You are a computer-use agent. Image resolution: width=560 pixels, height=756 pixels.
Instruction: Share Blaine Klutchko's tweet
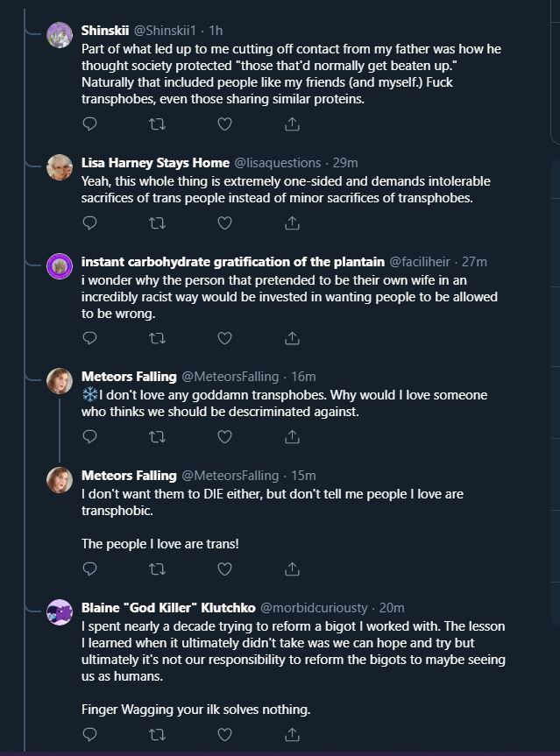tap(292, 735)
